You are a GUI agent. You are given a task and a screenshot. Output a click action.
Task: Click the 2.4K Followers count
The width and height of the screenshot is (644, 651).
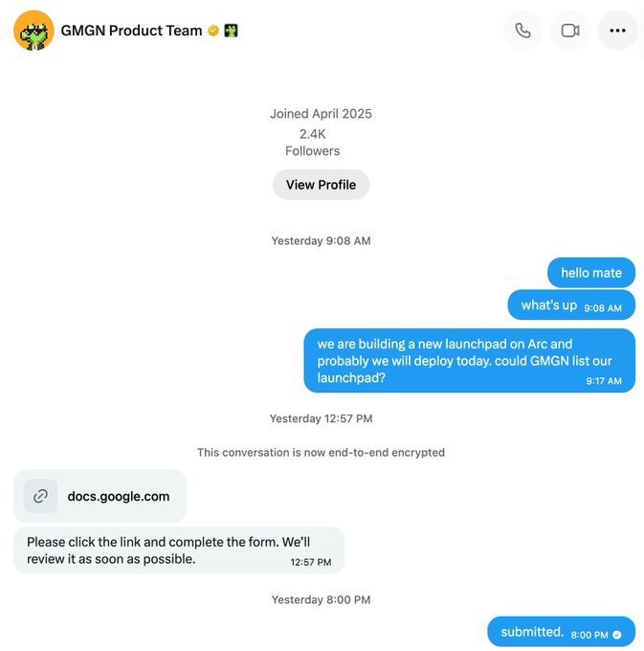click(313, 143)
